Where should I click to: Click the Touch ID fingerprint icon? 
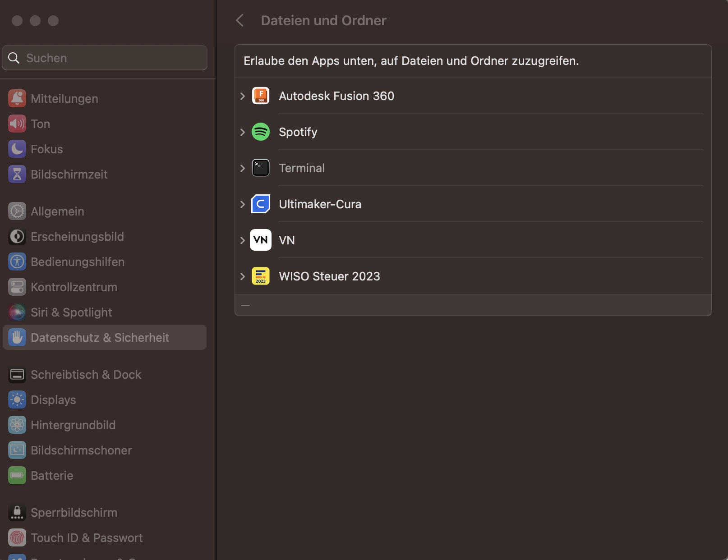[x=17, y=537]
